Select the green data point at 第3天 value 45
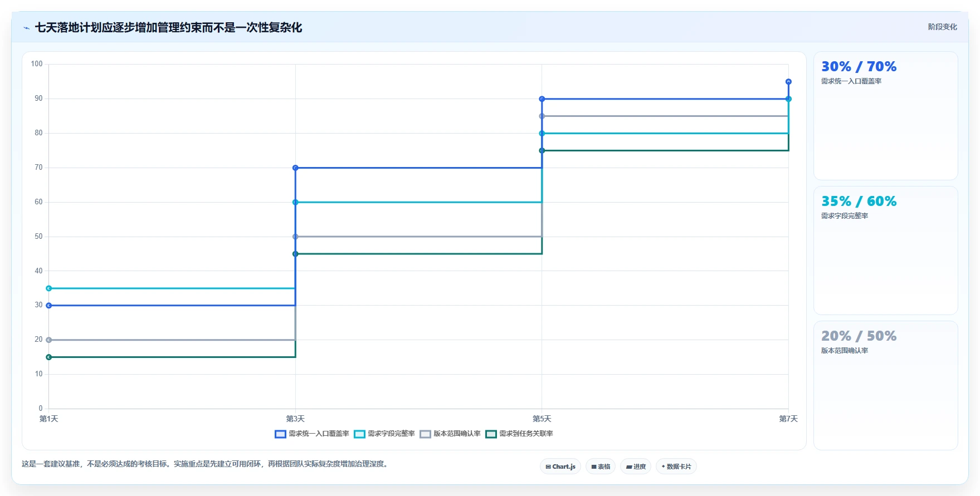The width and height of the screenshot is (980, 496). point(295,254)
